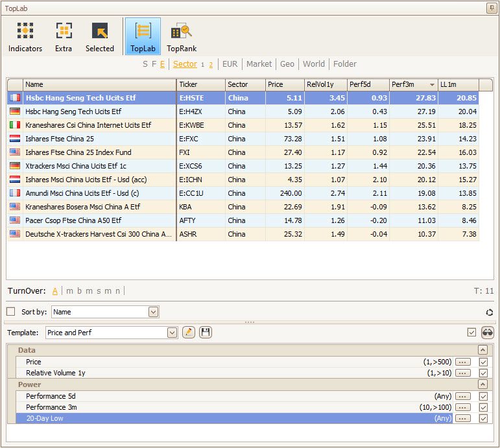Image resolution: width=500 pixels, height=448 pixels.
Task: Open the Indicators tool
Action: [25, 36]
